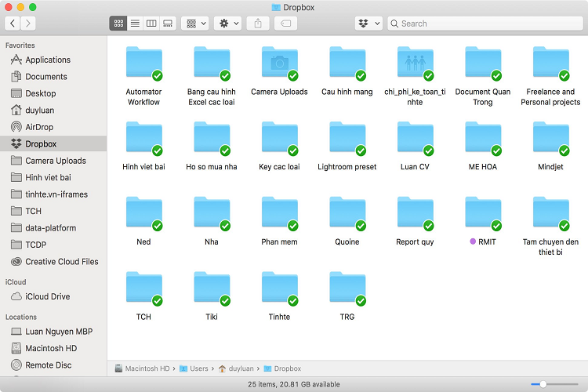Open Creative Cloud Files in the sidebar

pos(55,261)
